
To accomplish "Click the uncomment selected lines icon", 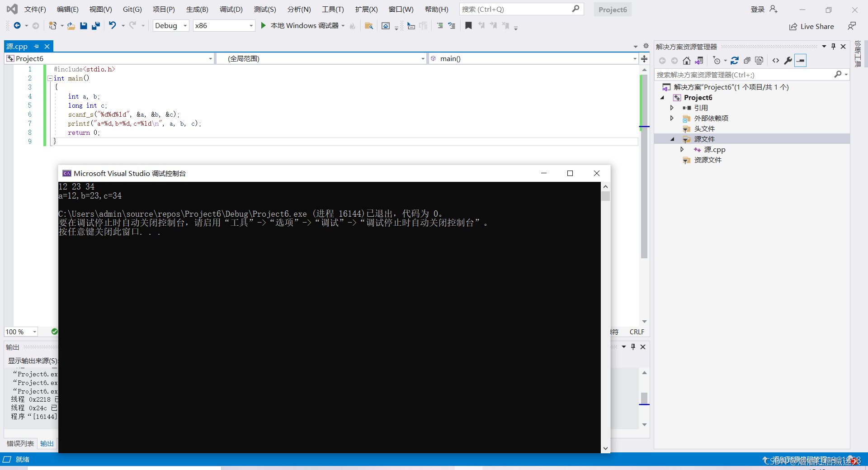I will point(452,26).
